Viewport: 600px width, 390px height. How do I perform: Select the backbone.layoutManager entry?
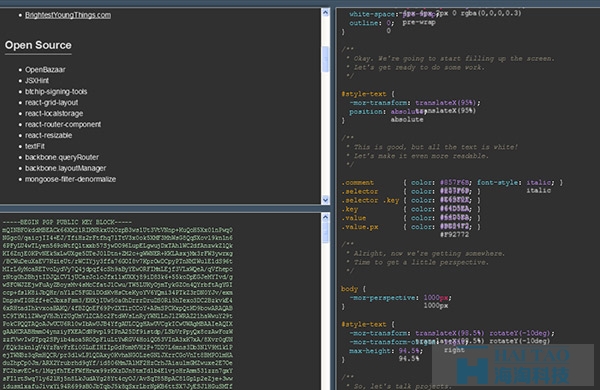pyautogui.click(x=65, y=168)
